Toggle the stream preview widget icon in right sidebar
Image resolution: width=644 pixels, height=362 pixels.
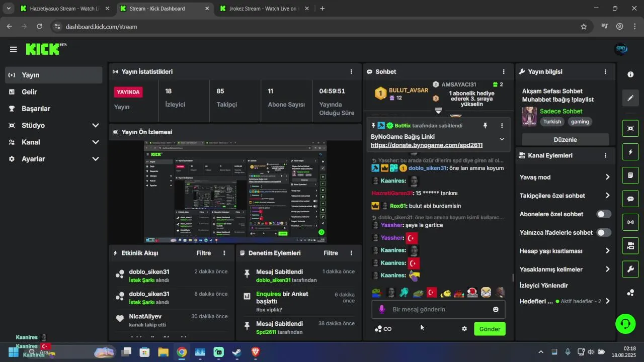(630, 128)
